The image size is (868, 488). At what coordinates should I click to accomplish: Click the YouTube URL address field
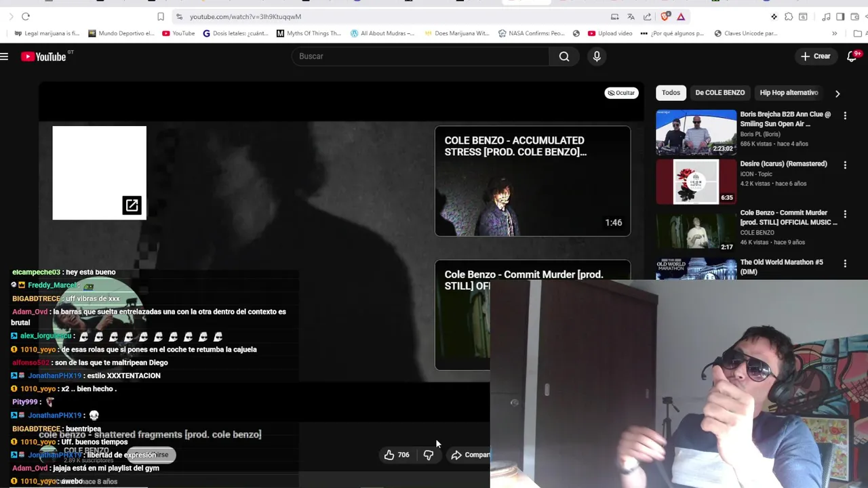245,16
